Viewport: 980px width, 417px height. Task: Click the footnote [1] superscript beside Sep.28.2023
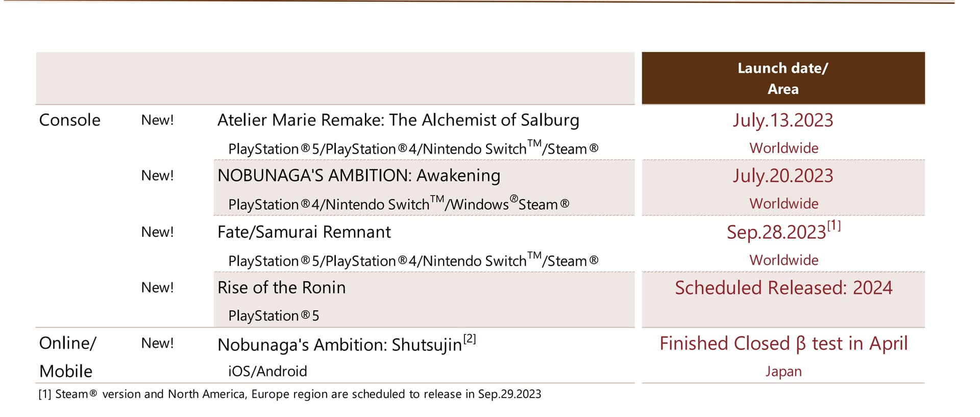tap(834, 225)
